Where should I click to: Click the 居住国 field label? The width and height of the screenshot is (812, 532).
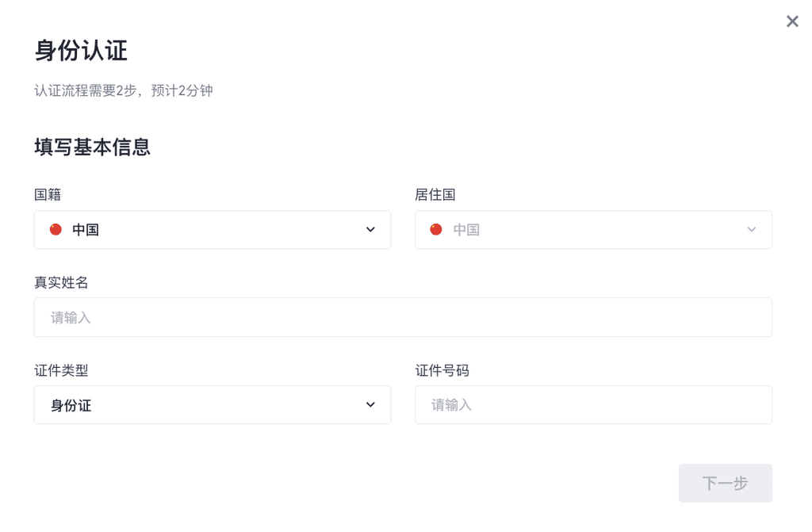click(x=435, y=194)
